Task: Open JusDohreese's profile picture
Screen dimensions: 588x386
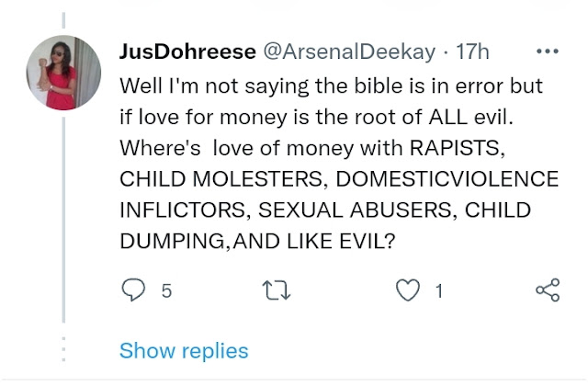Action: click(64, 73)
